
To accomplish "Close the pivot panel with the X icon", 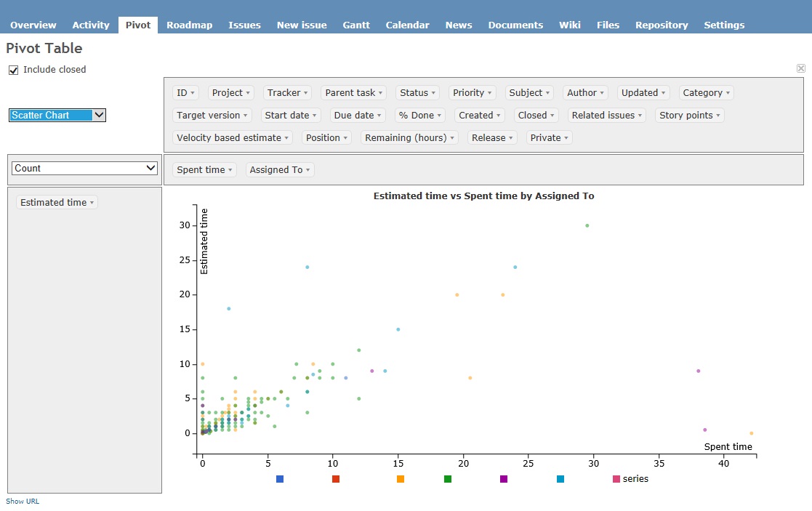I will coord(800,68).
